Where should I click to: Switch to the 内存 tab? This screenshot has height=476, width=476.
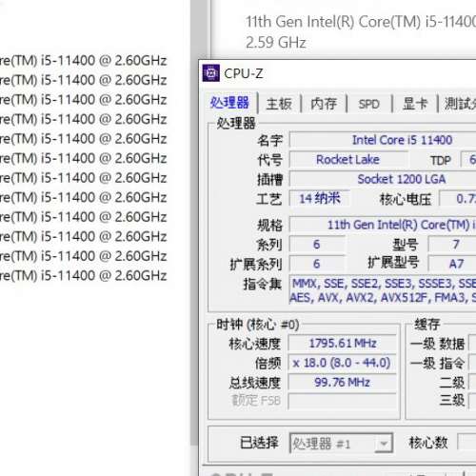(x=324, y=104)
